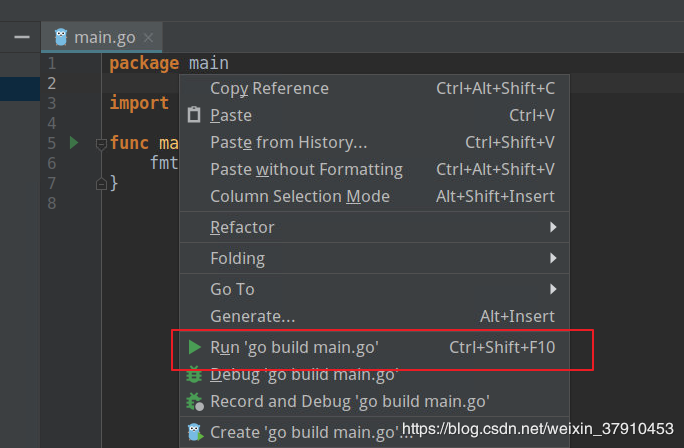This screenshot has height=448, width=684.
Task: Choose Paste without Formatting
Action: click(374, 170)
